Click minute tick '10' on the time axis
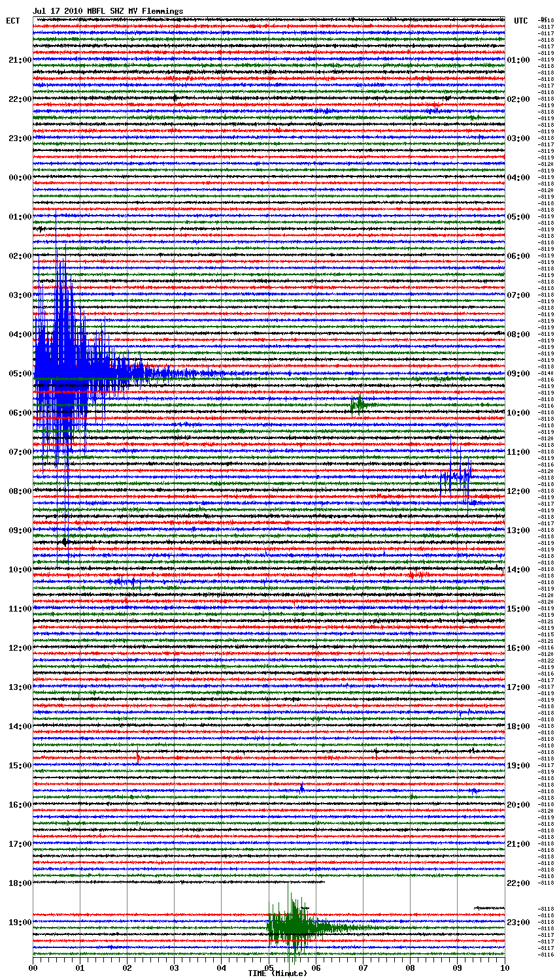This screenshot has height=980, width=557. pyautogui.click(x=505, y=968)
